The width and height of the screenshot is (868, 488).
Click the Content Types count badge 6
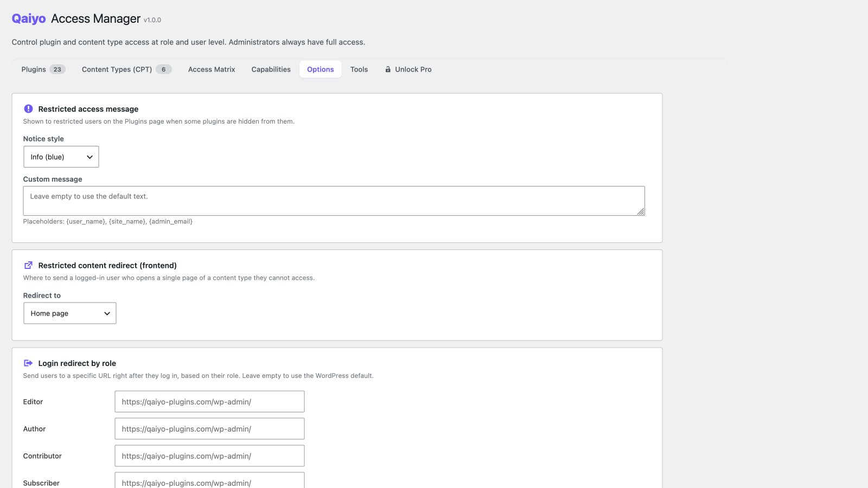pos(164,69)
